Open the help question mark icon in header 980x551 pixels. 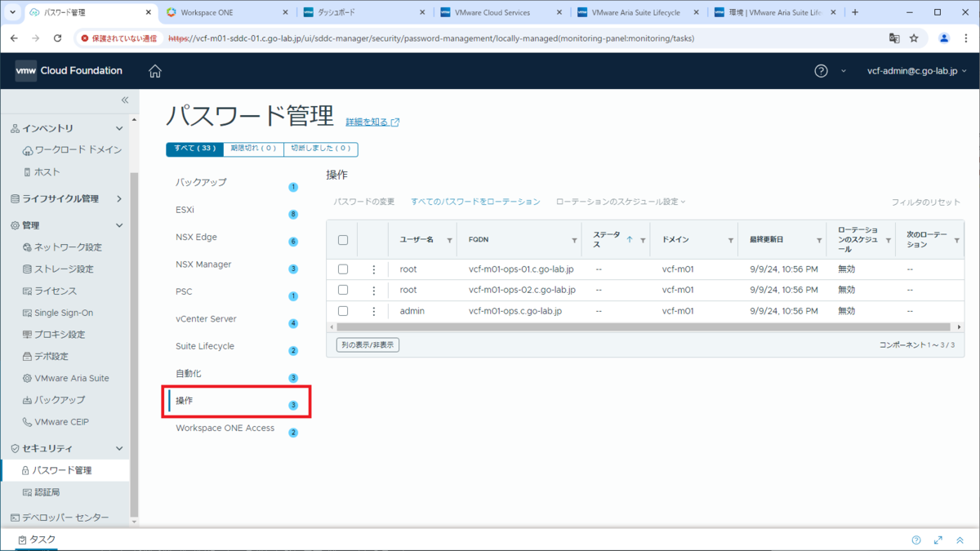point(821,71)
